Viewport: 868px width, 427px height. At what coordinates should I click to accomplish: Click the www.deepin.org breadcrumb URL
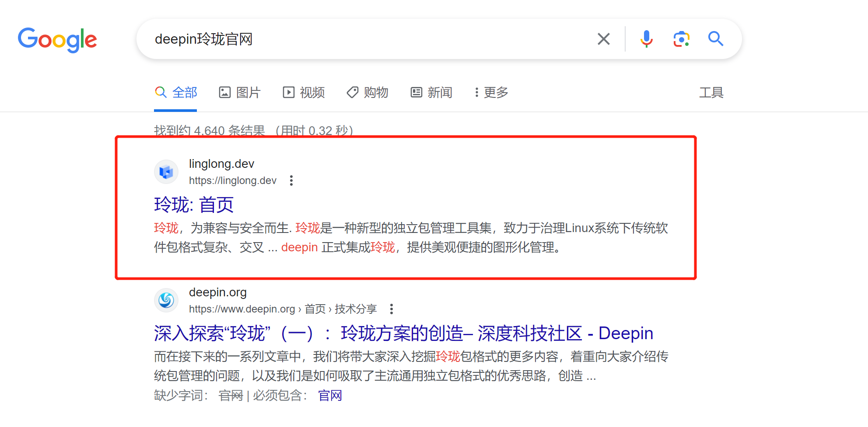(283, 309)
